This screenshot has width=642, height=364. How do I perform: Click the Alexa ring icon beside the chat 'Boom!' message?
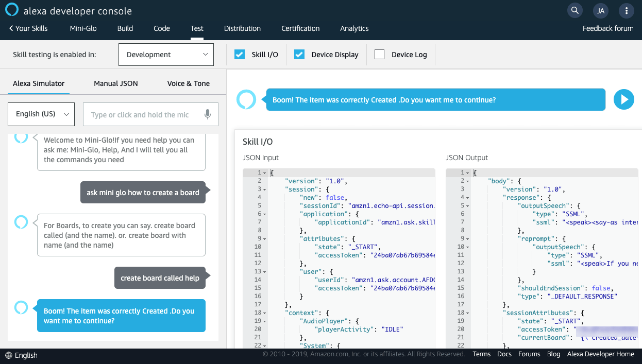point(21,307)
